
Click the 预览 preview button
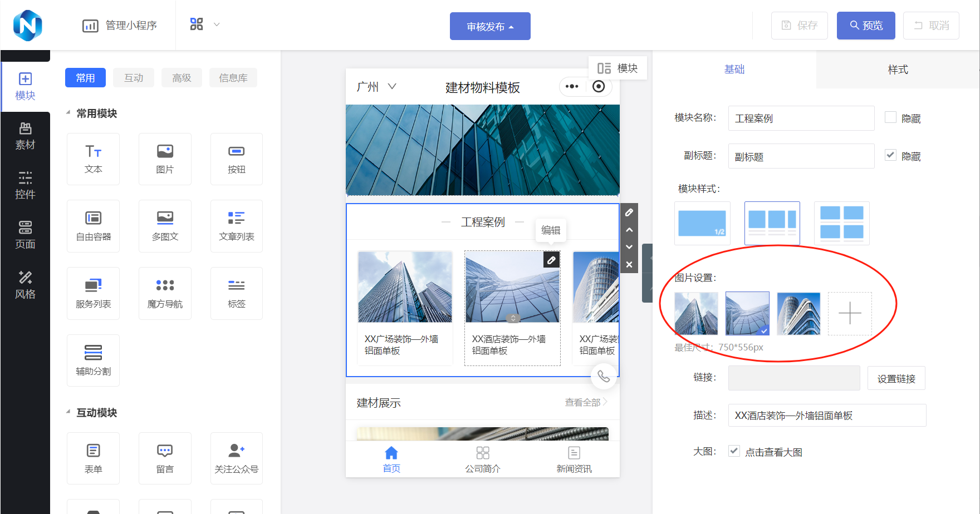tap(866, 26)
